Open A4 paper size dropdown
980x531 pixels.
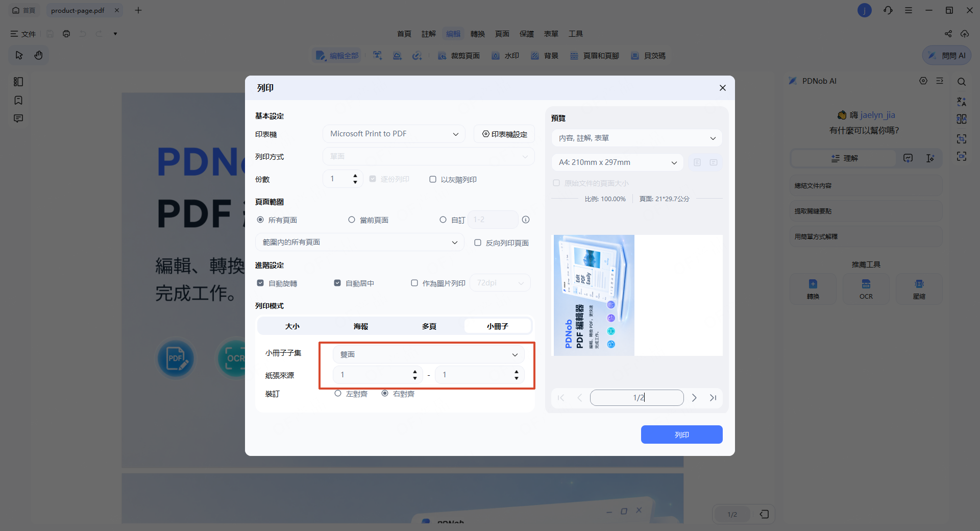(x=618, y=162)
